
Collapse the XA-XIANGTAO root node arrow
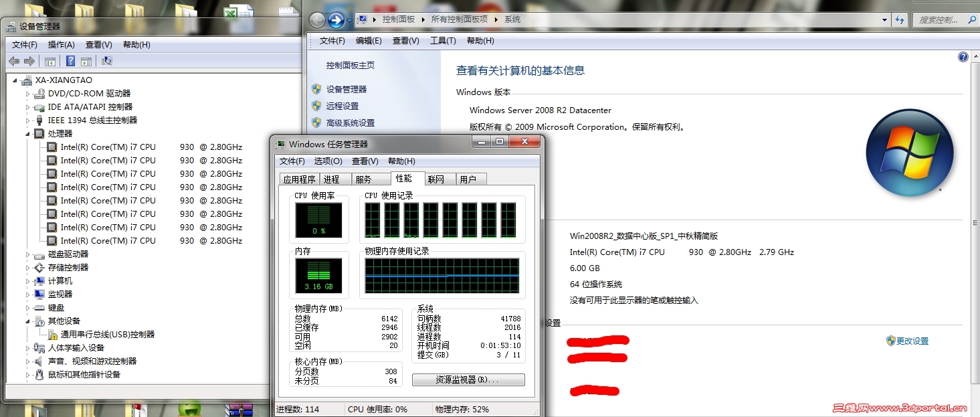tap(15, 80)
